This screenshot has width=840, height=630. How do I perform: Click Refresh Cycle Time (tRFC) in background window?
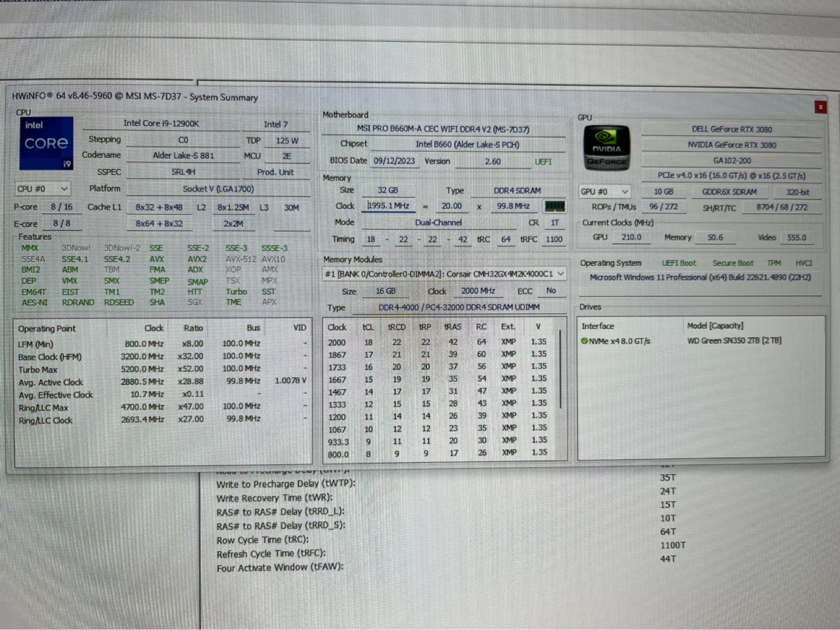pos(271,554)
